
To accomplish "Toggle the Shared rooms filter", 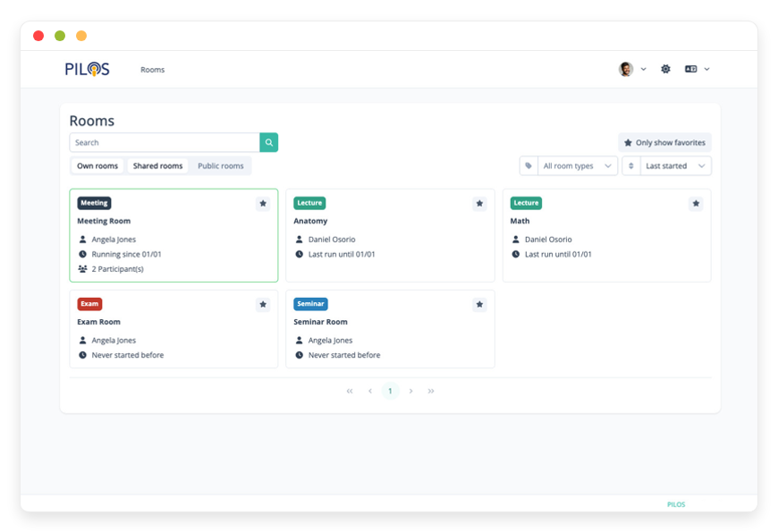I will [x=157, y=165].
